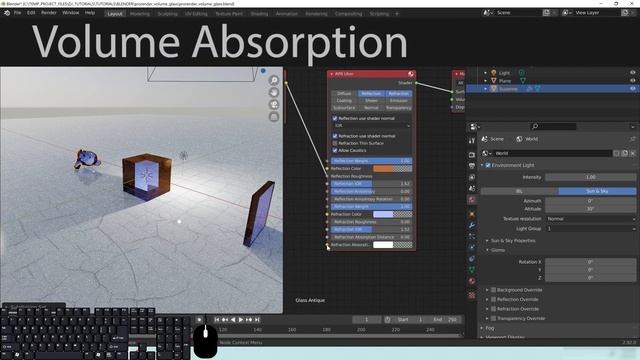This screenshot has width=640, height=360.
Task: Expand the Light item in outliner
Action: point(485,73)
